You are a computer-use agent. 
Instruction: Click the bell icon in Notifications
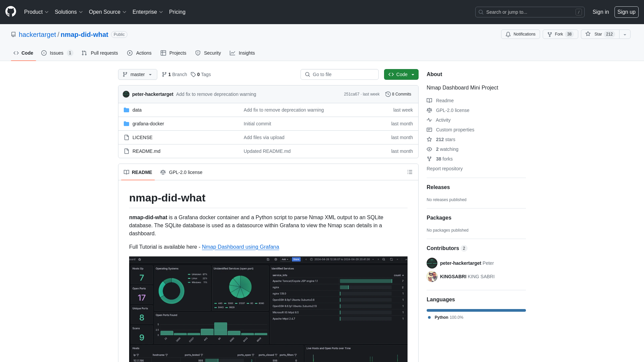(x=508, y=34)
